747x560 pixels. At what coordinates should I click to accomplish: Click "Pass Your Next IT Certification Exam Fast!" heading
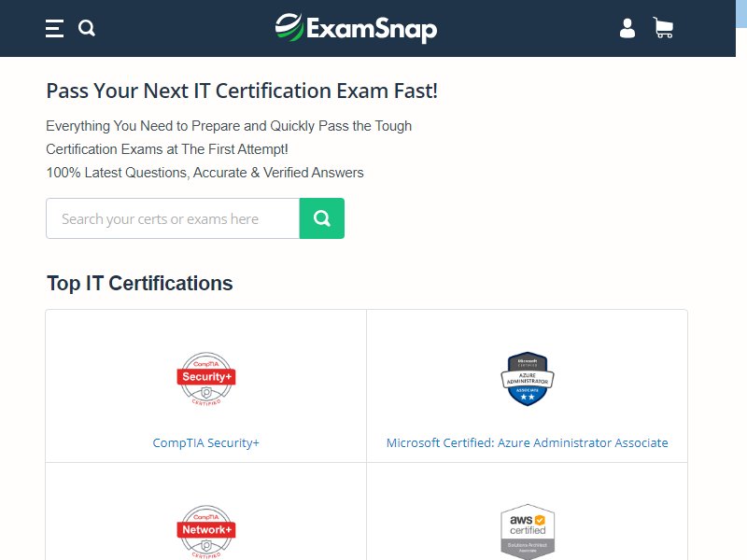[242, 91]
